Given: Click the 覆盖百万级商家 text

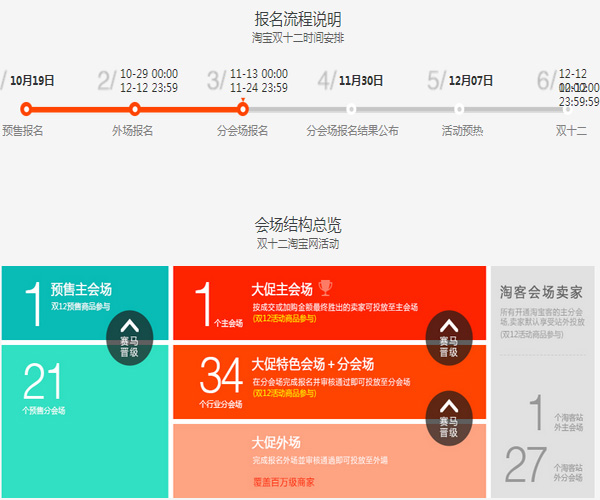Looking at the screenshot, I should pos(284,482).
